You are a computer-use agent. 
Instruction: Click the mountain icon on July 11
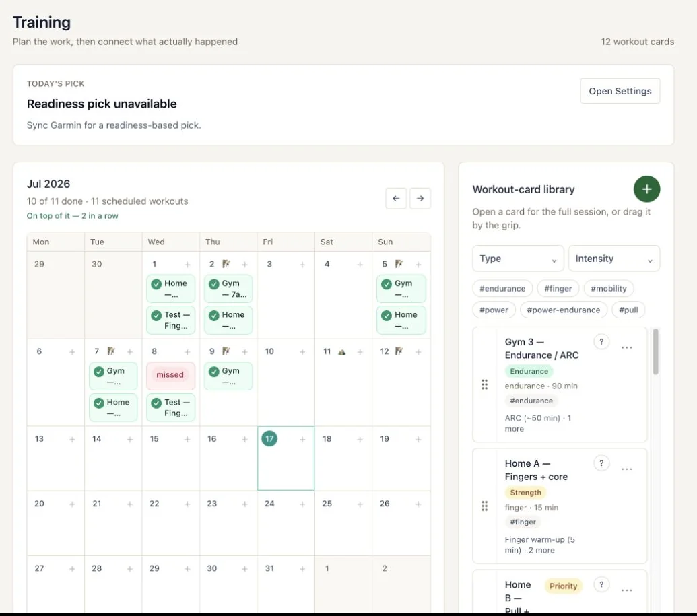pos(341,352)
